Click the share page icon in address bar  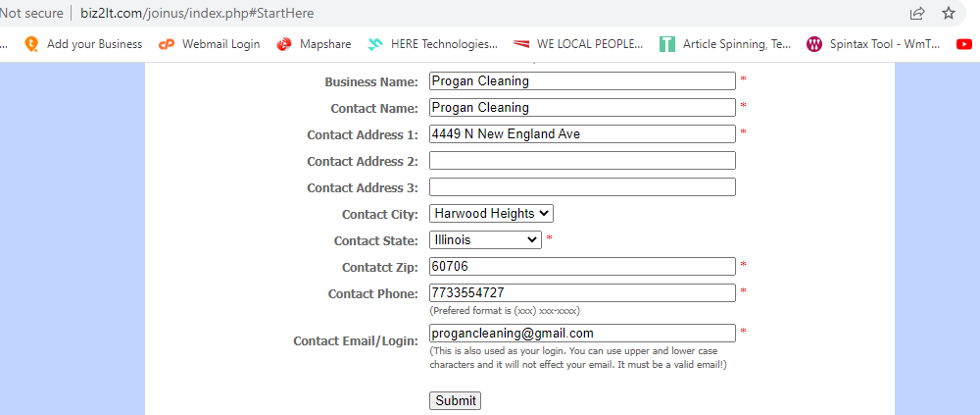coord(917,13)
